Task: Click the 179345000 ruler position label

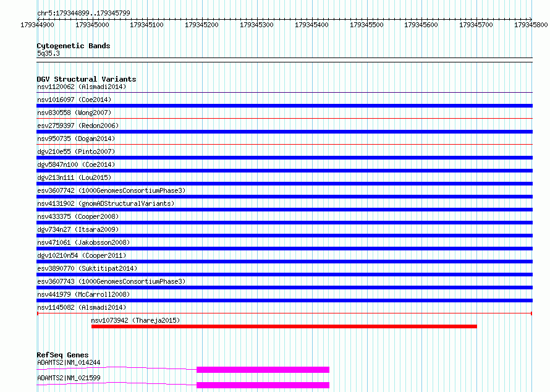Action: 92,25
